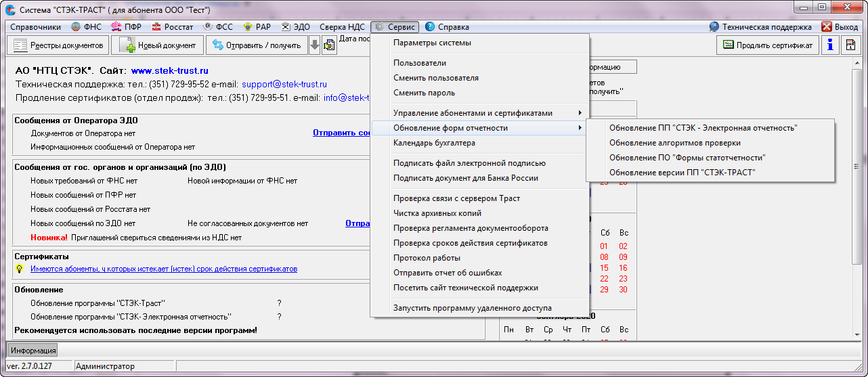Click Администратор in status bar
868x377 pixels.
click(106, 366)
